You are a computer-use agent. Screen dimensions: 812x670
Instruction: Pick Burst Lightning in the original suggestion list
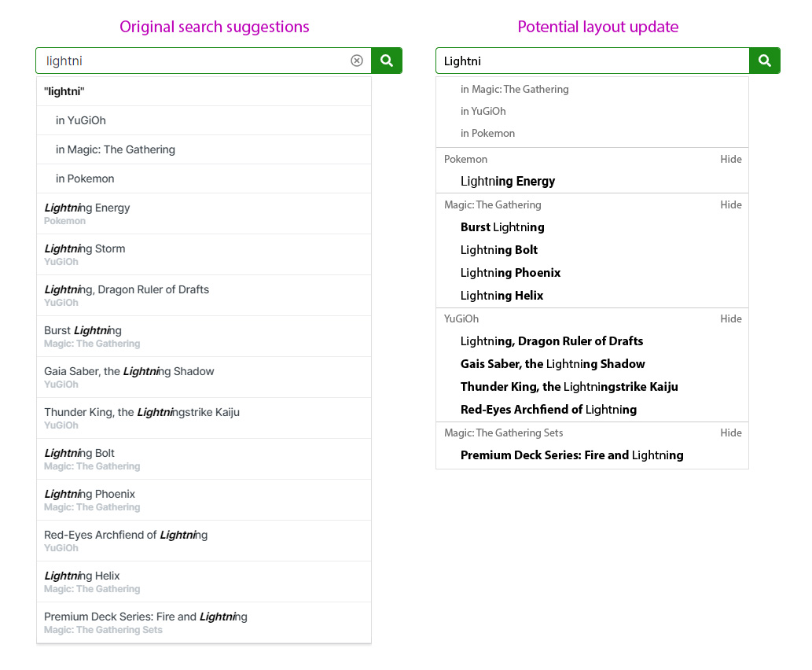[x=204, y=337]
